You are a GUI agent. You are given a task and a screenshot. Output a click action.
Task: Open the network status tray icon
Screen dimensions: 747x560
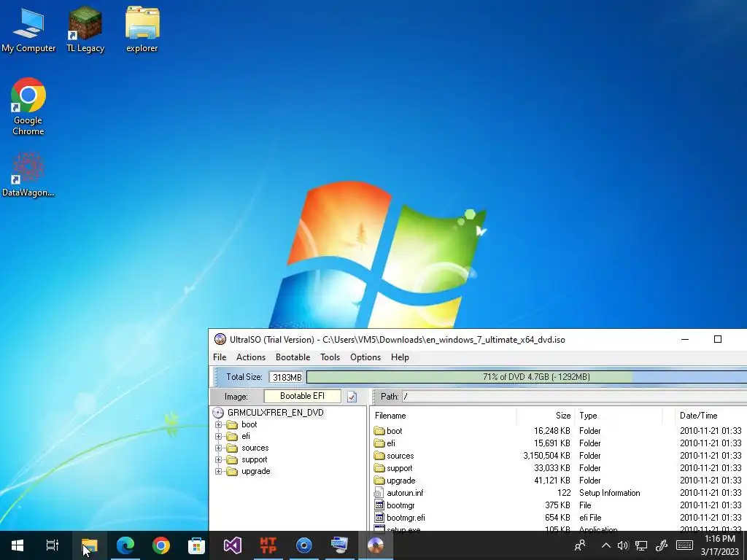641,545
